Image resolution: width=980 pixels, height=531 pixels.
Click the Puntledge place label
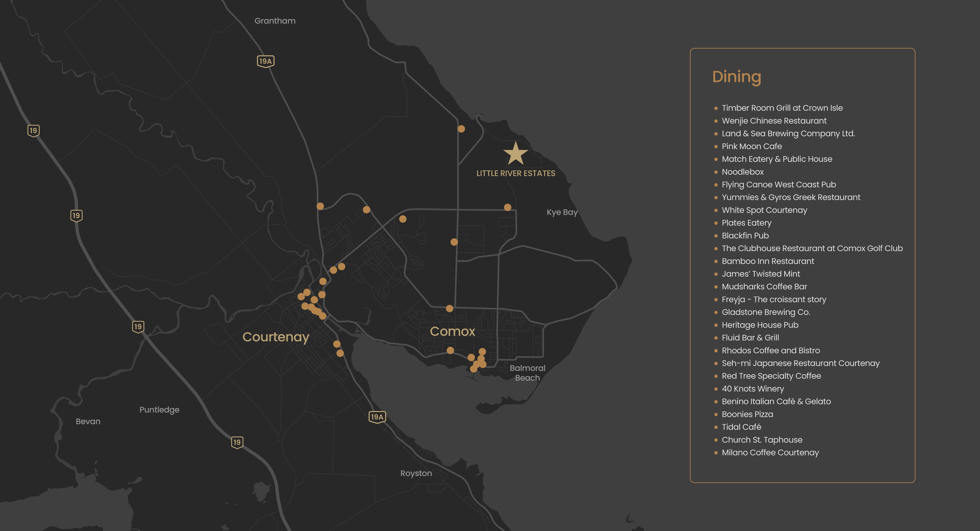(x=159, y=410)
